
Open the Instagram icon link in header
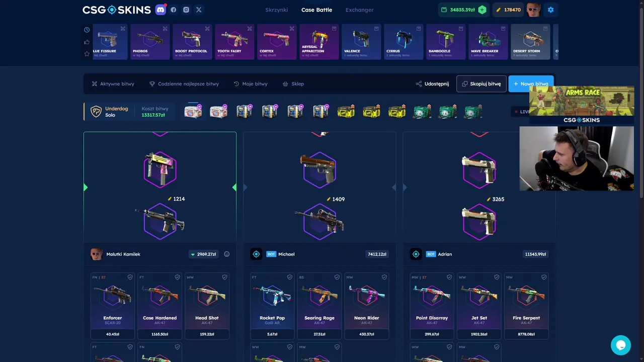pos(186,10)
